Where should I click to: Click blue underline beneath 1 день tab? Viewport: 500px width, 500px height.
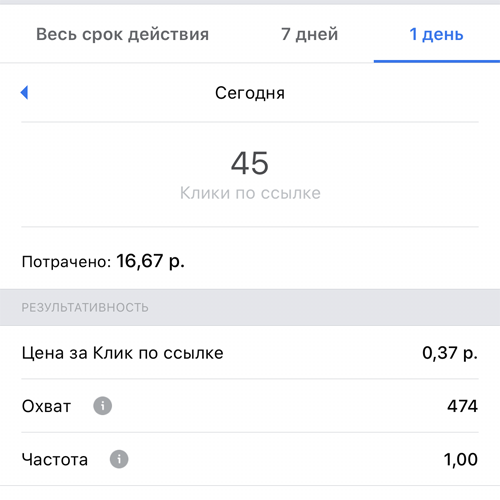pyautogui.click(x=437, y=61)
